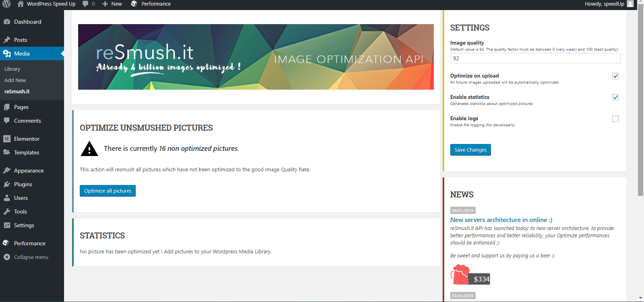Click WordPress Speed Up site link
The width and height of the screenshot is (644, 302).
pyautogui.click(x=51, y=4)
